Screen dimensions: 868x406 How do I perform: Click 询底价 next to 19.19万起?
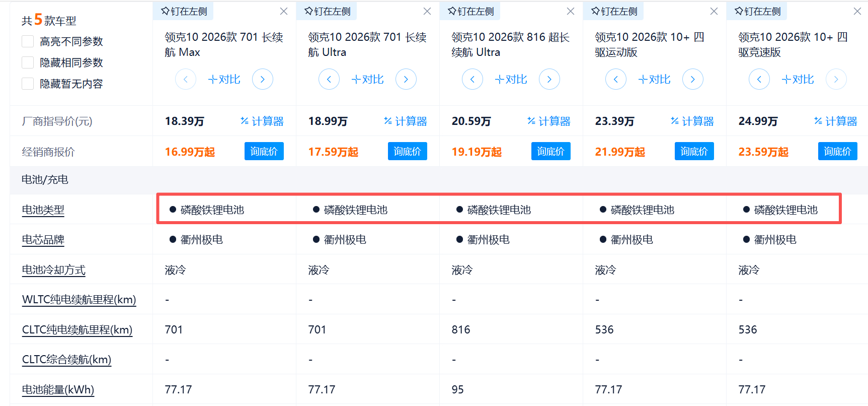tap(551, 151)
